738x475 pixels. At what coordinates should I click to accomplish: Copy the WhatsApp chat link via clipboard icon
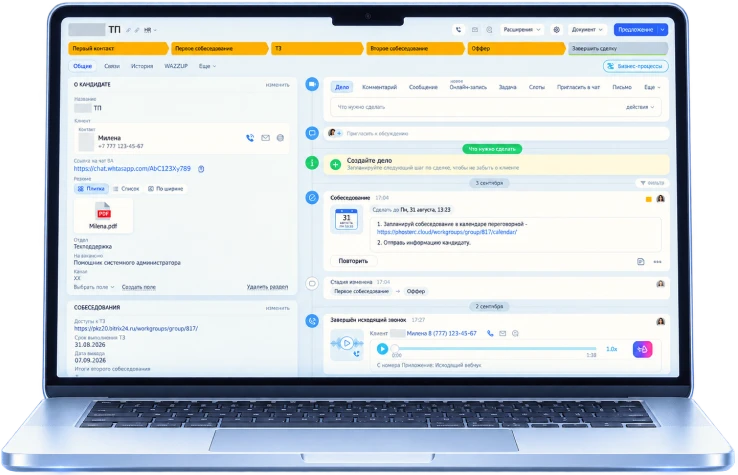201,169
